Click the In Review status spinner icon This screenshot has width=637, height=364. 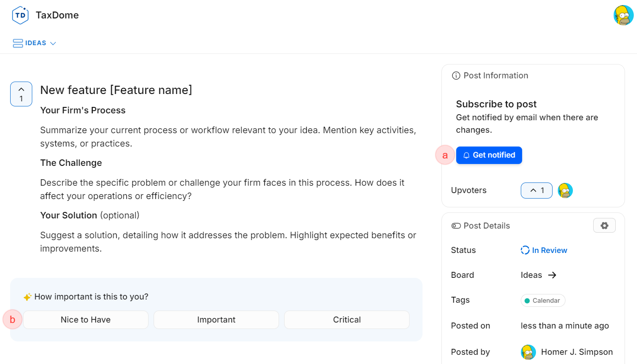525,250
